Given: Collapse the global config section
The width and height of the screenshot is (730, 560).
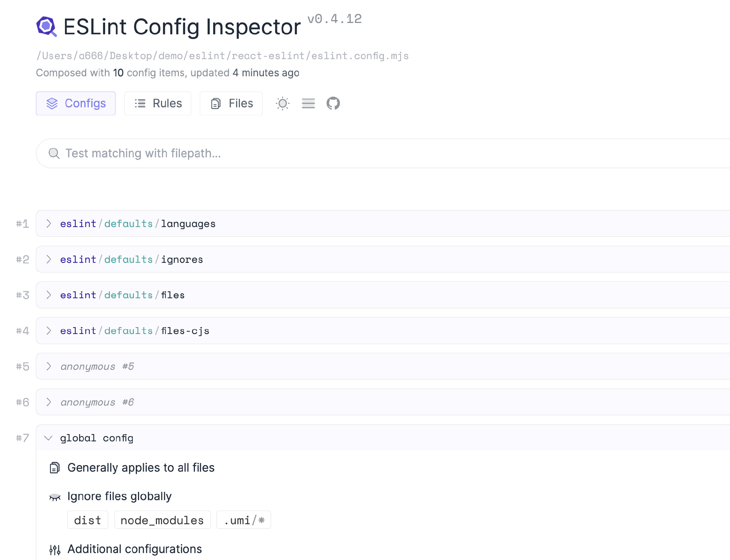Looking at the screenshot, I should [x=383, y=438].
